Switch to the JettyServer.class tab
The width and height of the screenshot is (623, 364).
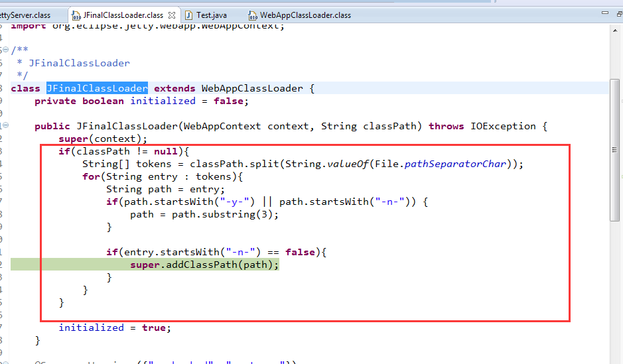(x=25, y=15)
